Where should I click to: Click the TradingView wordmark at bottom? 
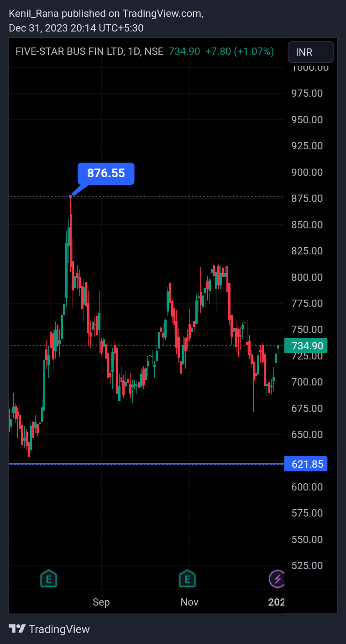tap(59, 629)
